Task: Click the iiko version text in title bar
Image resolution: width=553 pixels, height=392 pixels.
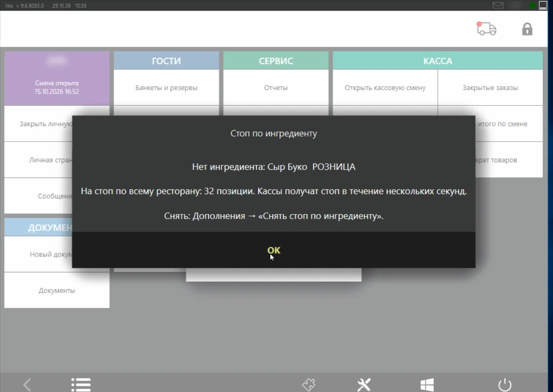Action: tap(25, 6)
